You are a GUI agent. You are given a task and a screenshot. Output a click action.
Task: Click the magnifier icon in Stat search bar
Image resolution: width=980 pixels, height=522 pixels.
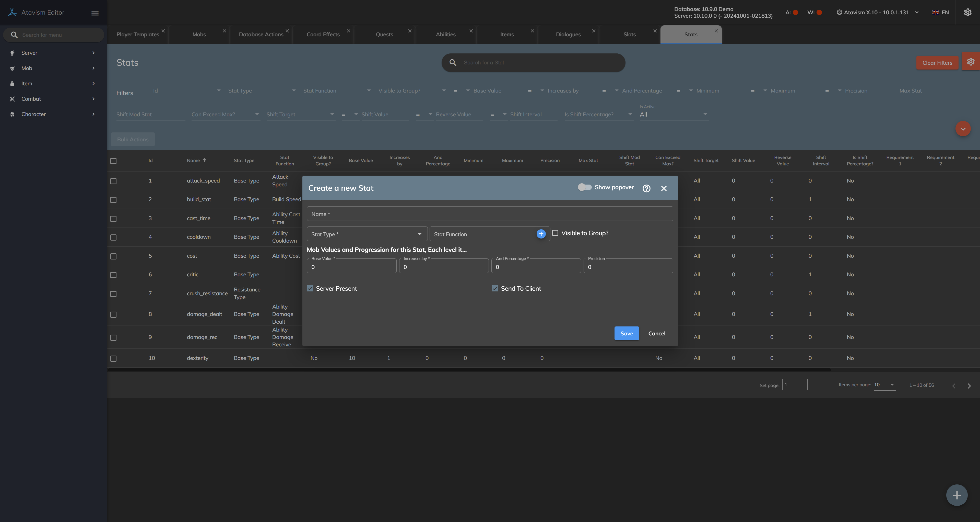(x=453, y=62)
